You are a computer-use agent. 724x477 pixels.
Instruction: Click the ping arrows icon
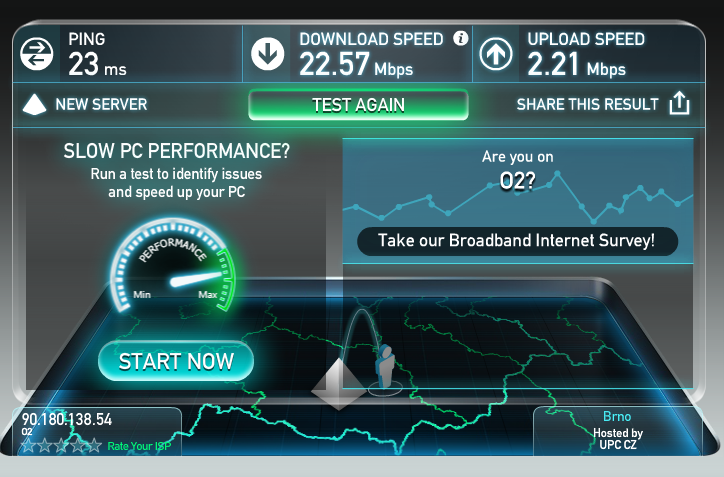coord(37,54)
